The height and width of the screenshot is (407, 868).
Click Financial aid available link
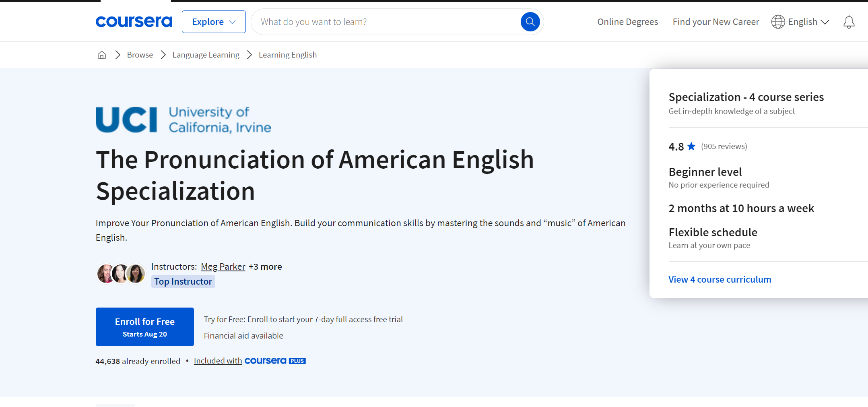243,336
